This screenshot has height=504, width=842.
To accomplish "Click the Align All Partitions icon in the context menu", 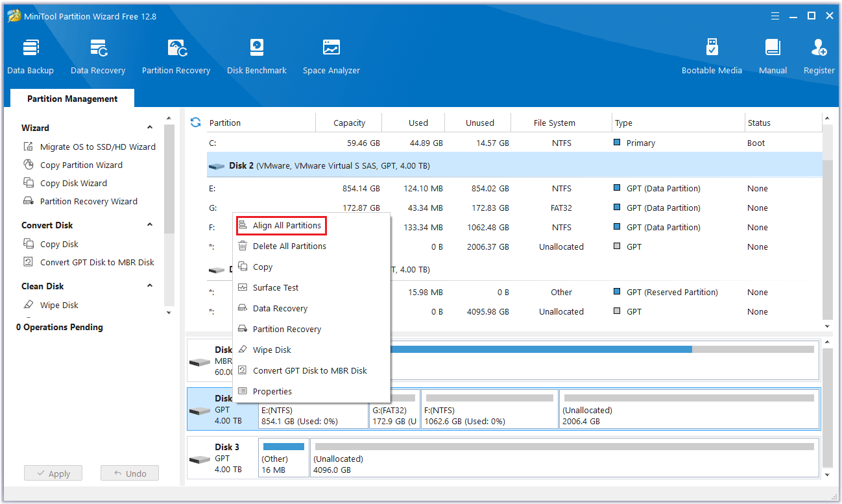I will point(243,225).
